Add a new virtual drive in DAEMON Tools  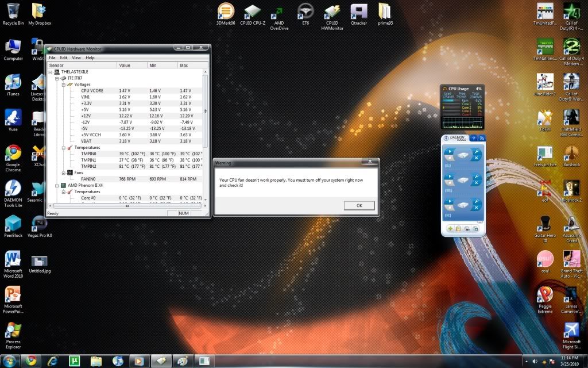450,229
